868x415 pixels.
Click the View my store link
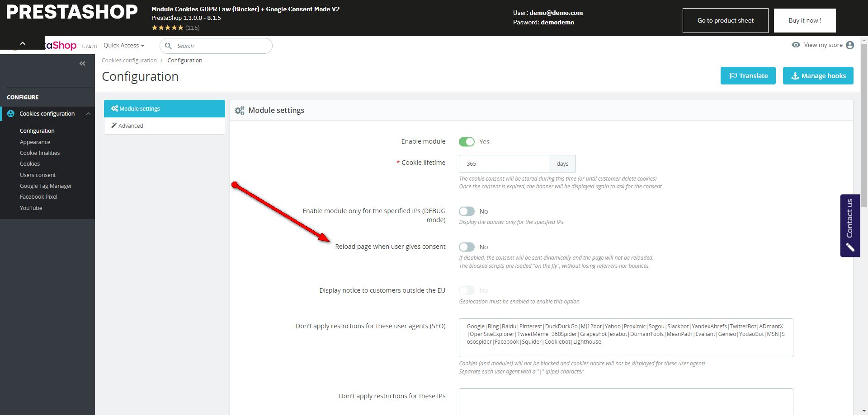(823, 45)
